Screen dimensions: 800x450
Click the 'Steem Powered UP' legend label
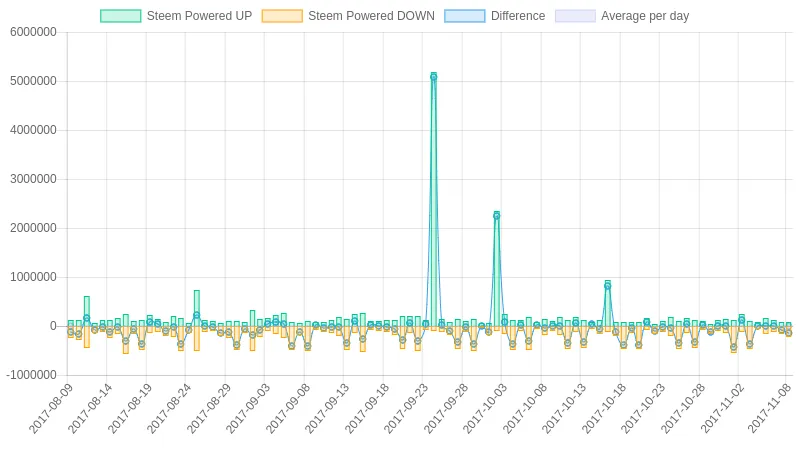(199, 16)
